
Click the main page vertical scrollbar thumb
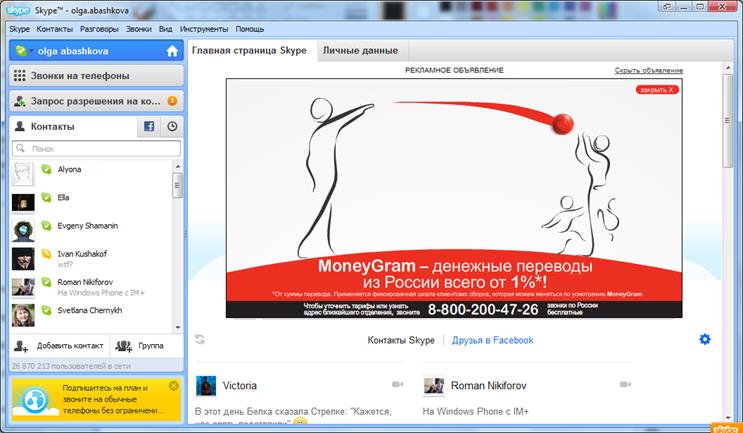click(728, 121)
